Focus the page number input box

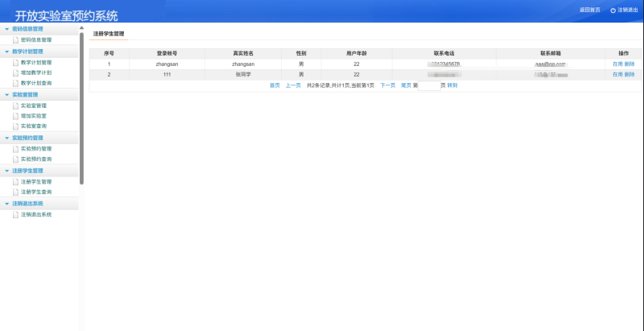coord(429,86)
